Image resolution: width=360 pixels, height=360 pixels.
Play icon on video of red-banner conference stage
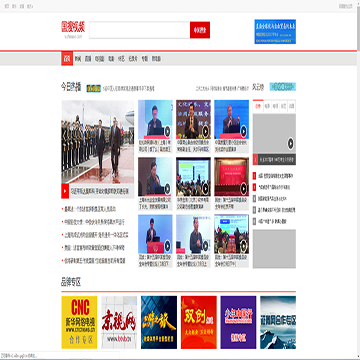tap(243, 188)
